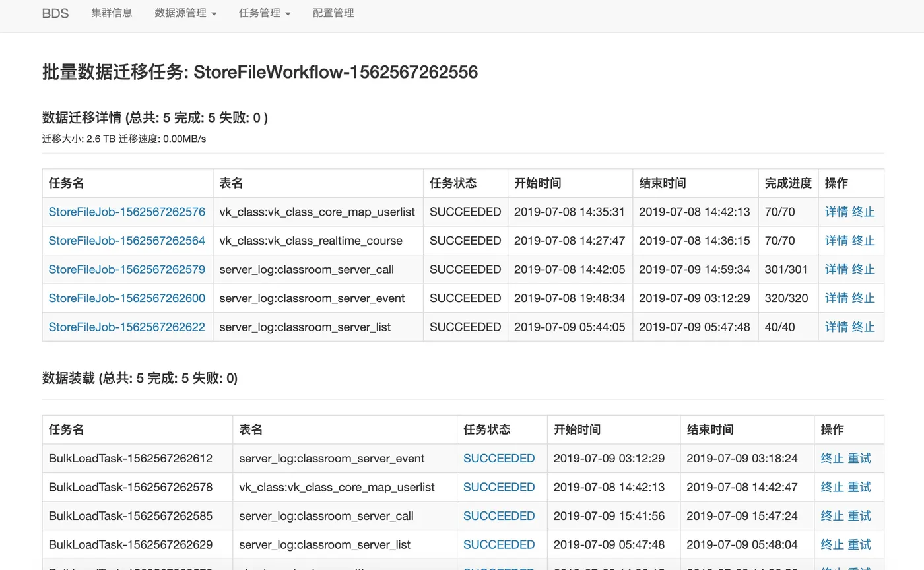The image size is (924, 570).
Task: Click end time 2019-07-08 14:36:15
Action: tap(694, 241)
